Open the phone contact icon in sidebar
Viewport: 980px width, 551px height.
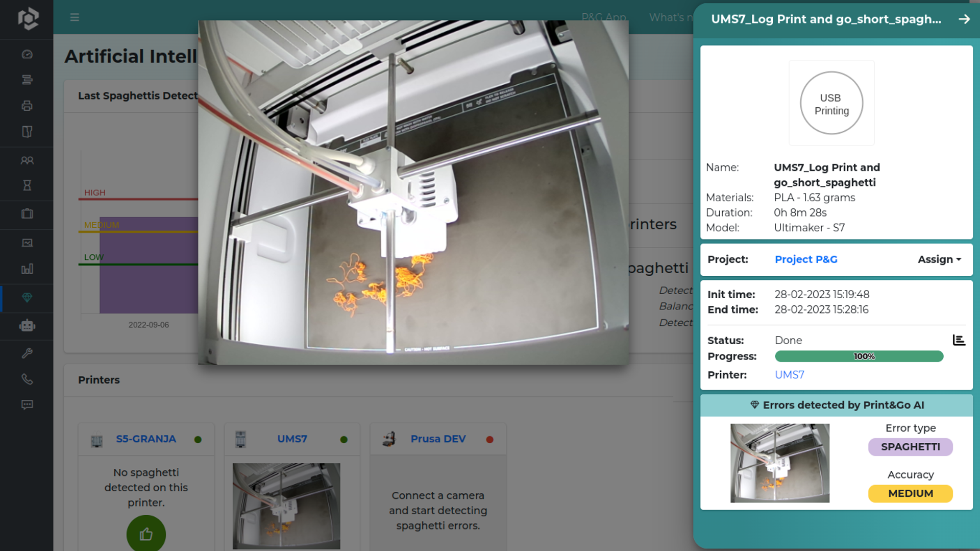(27, 379)
